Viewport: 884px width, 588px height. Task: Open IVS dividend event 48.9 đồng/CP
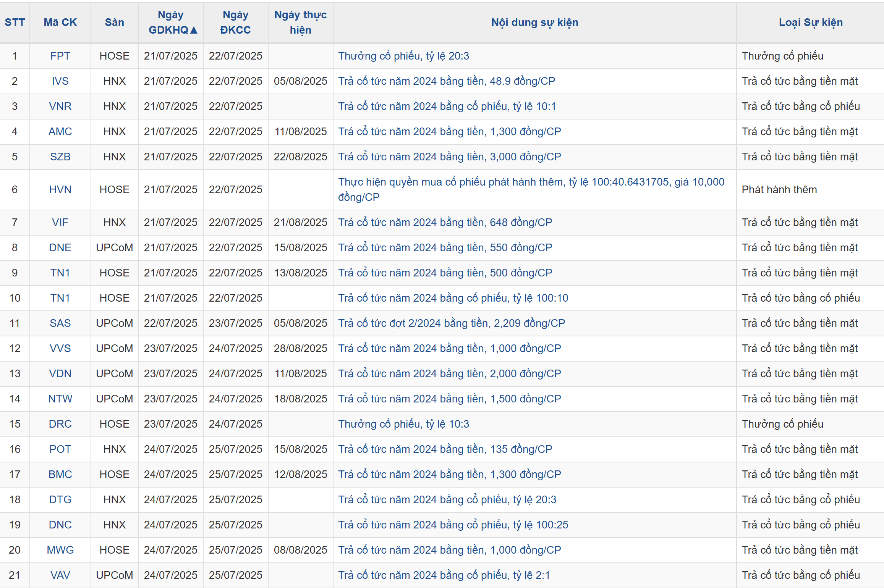click(x=447, y=81)
